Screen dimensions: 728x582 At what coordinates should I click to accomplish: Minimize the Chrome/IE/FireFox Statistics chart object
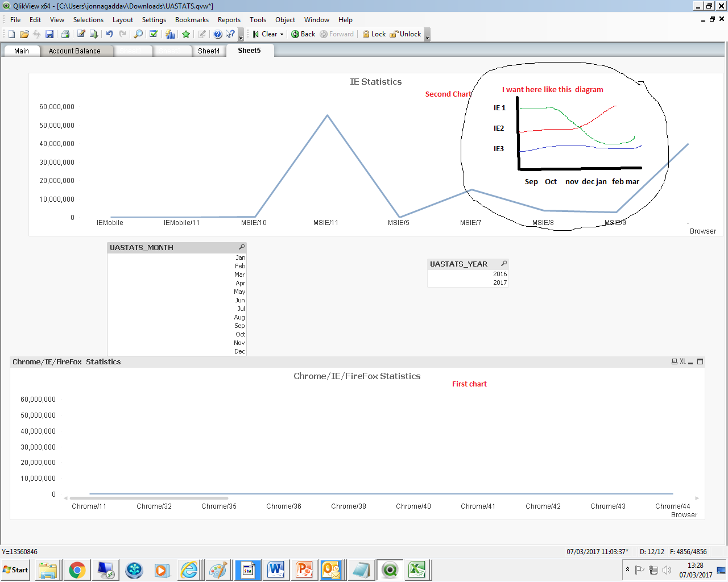(691, 361)
